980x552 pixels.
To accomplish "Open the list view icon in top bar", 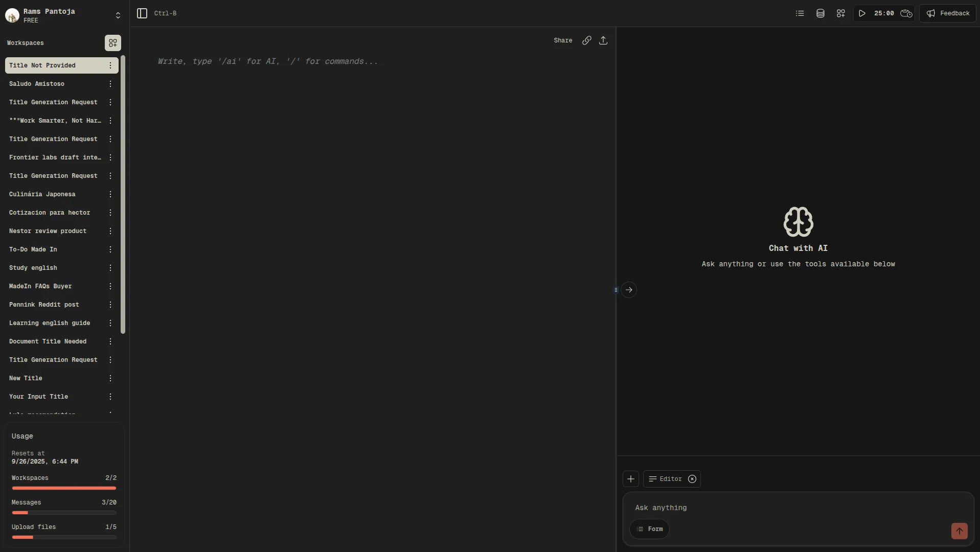I will [x=800, y=13].
